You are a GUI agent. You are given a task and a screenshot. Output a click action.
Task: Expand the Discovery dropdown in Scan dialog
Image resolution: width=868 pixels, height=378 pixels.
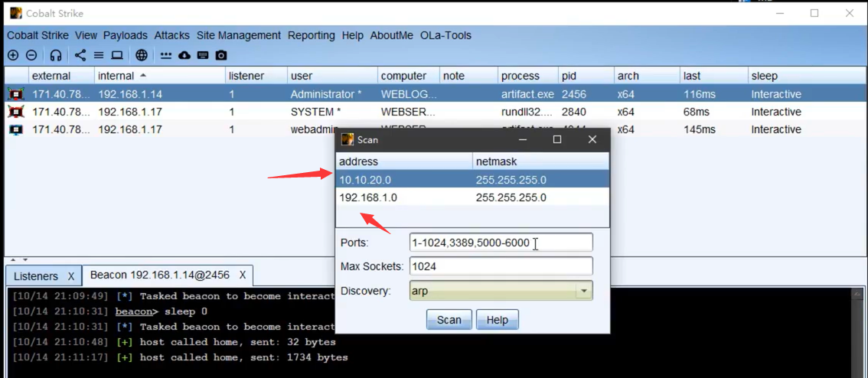click(x=584, y=292)
